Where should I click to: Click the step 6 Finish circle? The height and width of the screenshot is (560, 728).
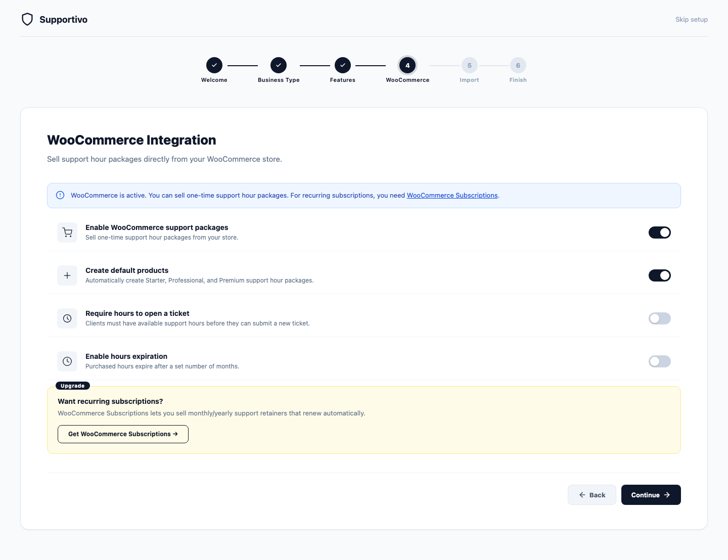click(x=518, y=65)
